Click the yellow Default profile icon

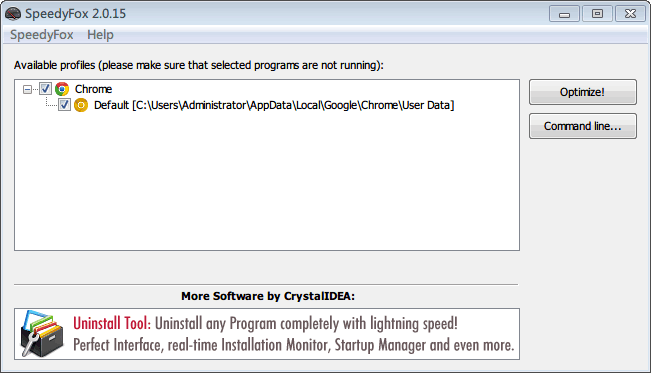click(81, 105)
